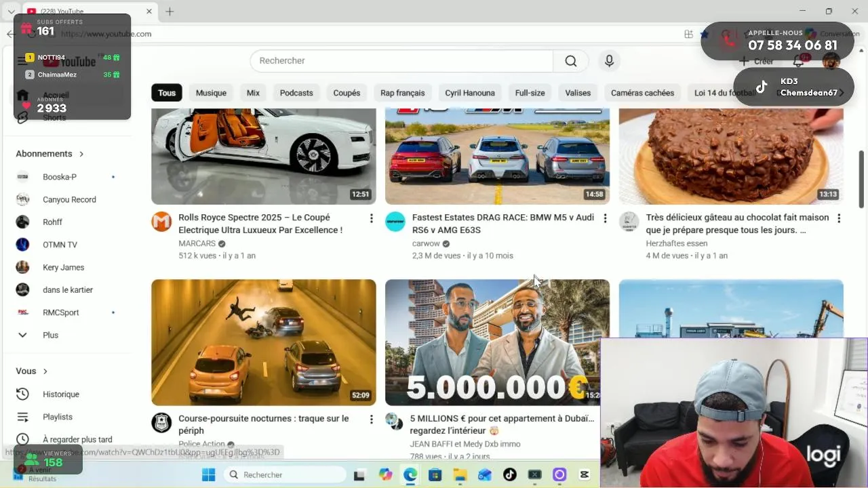Click the MARCARS channel avatar

click(x=161, y=222)
